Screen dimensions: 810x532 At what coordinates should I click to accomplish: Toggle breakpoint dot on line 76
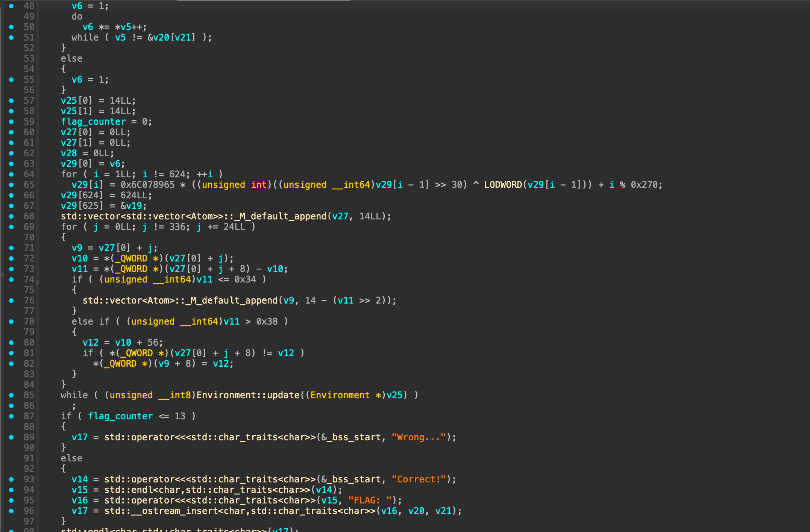pyautogui.click(x=11, y=301)
